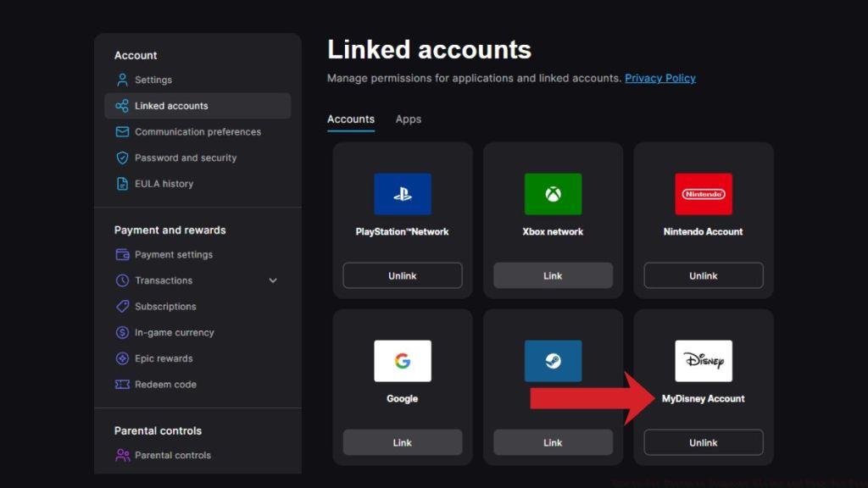Go to Payment settings
Screen dimensions: 868x488
click(173, 254)
